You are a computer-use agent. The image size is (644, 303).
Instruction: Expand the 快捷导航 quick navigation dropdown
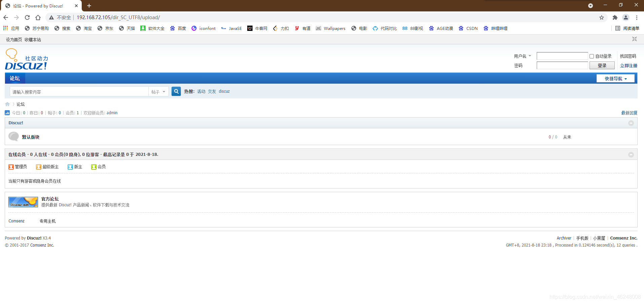[615, 79]
